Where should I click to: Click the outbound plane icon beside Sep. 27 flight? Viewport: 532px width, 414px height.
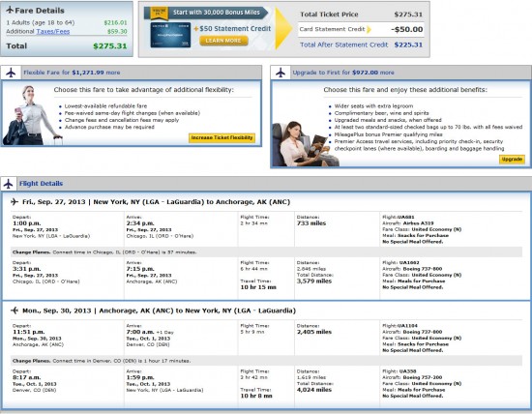15,202
